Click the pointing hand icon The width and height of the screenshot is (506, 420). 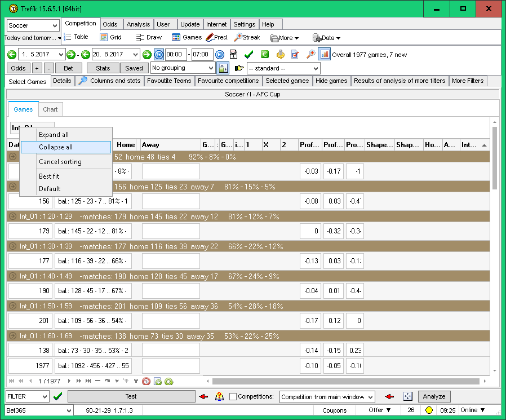coord(239,68)
